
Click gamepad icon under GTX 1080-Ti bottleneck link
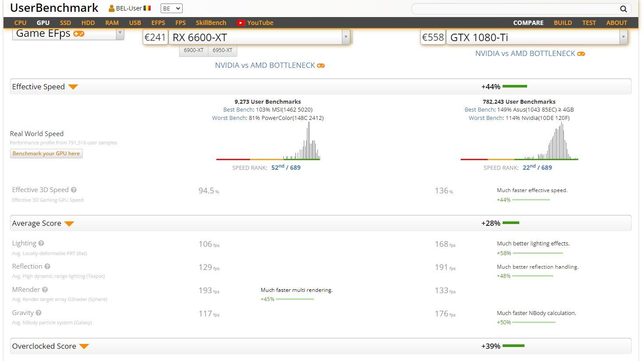pyautogui.click(x=581, y=54)
